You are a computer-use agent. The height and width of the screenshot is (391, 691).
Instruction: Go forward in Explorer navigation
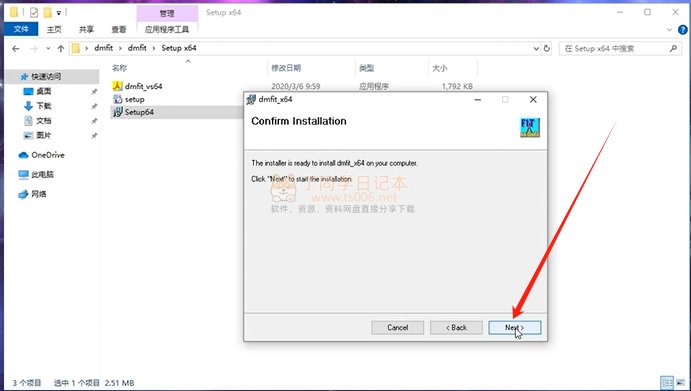click(x=34, y=48)
